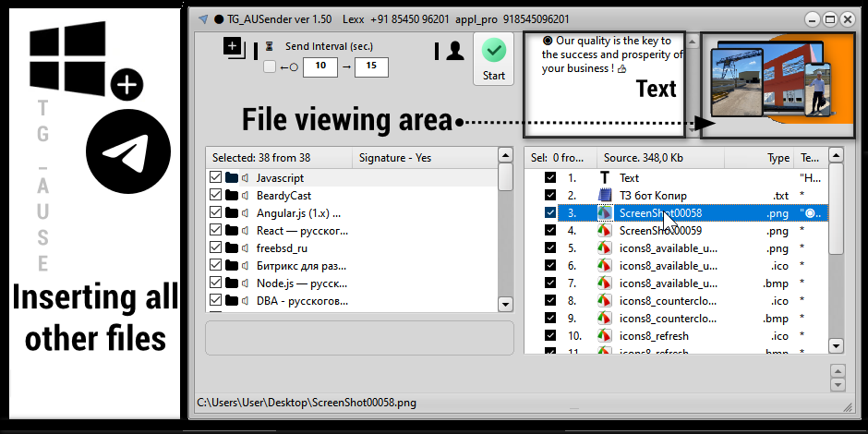
Task: Click the hourglass Send Interval icon
Action: (x=270, y=46)
